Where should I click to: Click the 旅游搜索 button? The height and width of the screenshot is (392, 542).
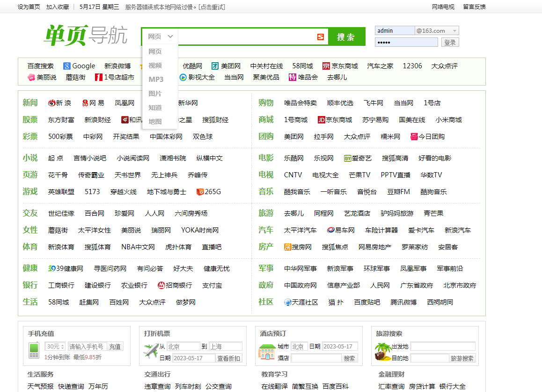[x=462, y=358]
